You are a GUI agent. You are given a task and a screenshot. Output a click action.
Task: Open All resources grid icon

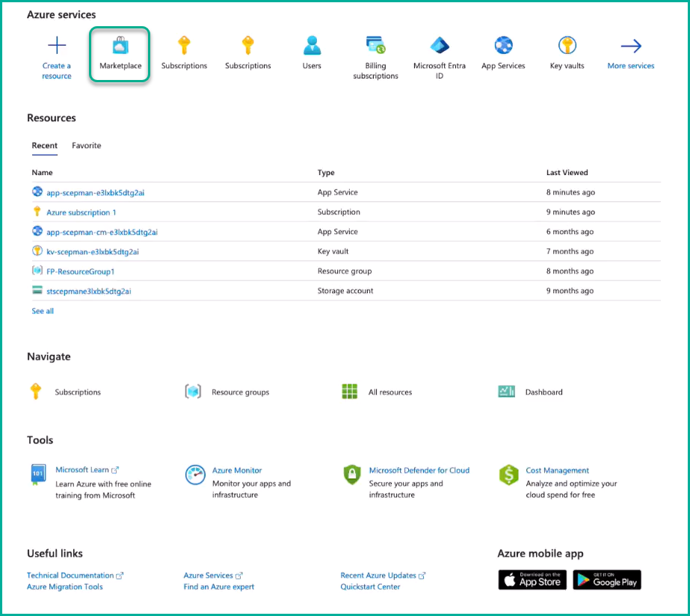350,392
